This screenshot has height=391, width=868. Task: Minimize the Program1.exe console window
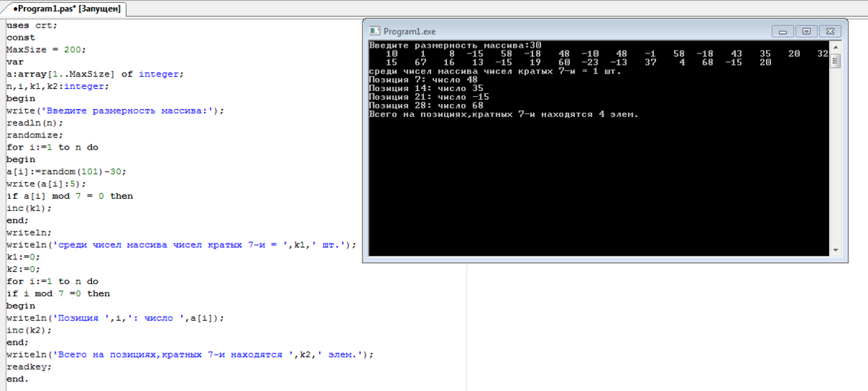click(x=782, y=31)
